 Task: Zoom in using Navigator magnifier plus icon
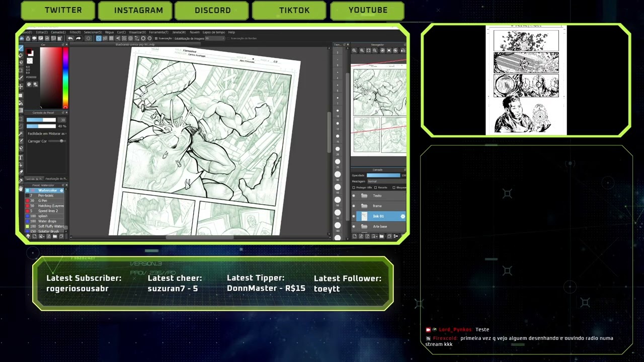coord(362,50)
